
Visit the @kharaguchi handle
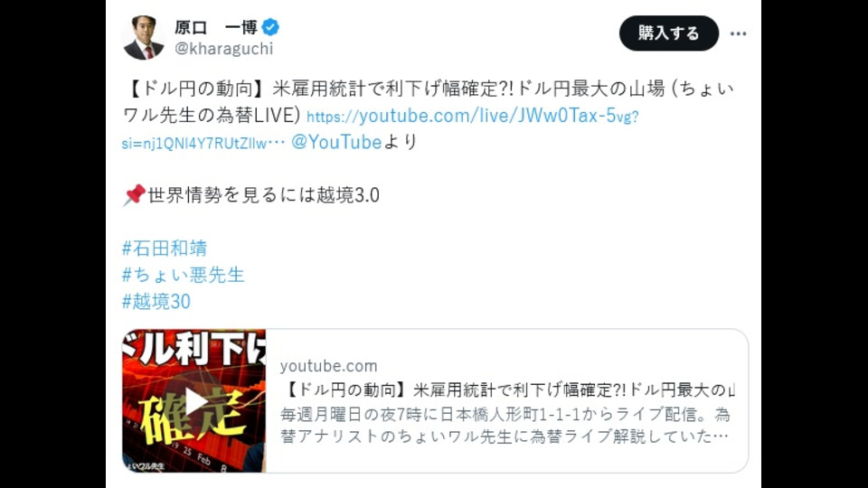[223, 49]
